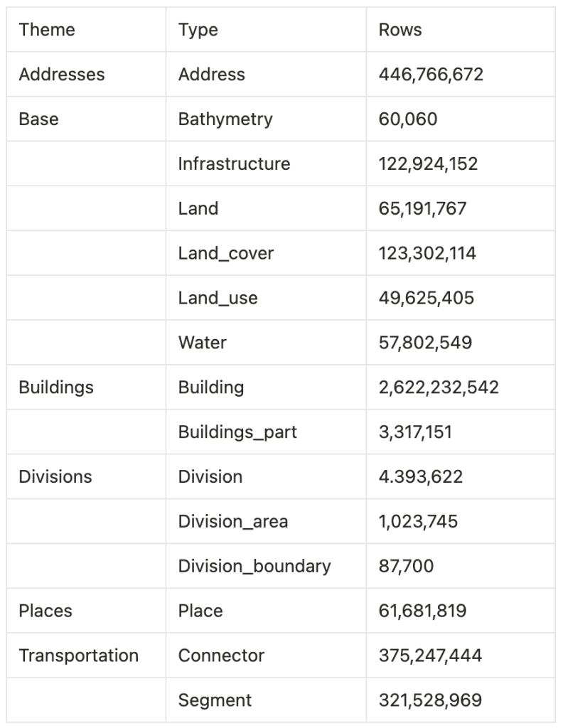Click the Theme column header
This screenshot has height=728, width=563.
47,30
